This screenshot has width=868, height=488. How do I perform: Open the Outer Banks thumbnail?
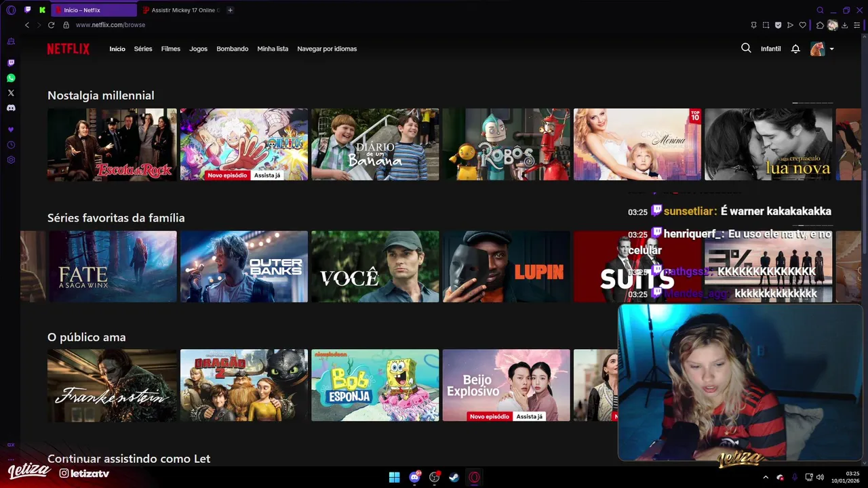(x=244, y=266)
